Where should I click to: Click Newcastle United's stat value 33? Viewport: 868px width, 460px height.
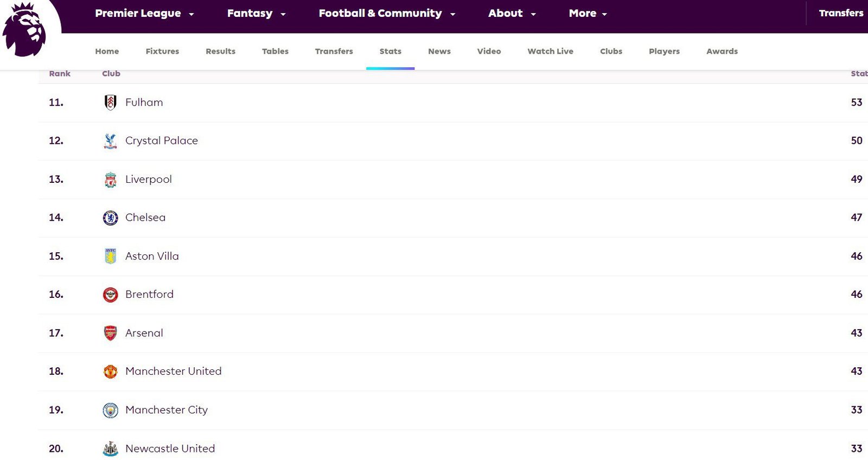[856, 449]
